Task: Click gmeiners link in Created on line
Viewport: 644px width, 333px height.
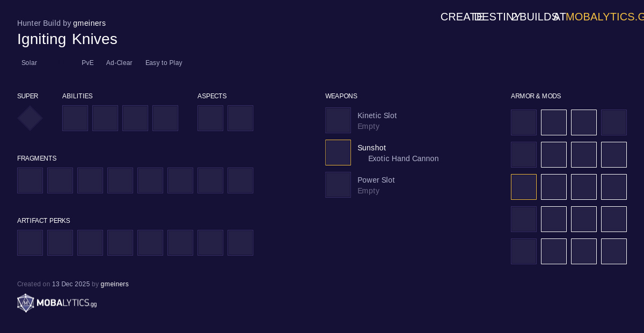Action: (x=114, y=284)
